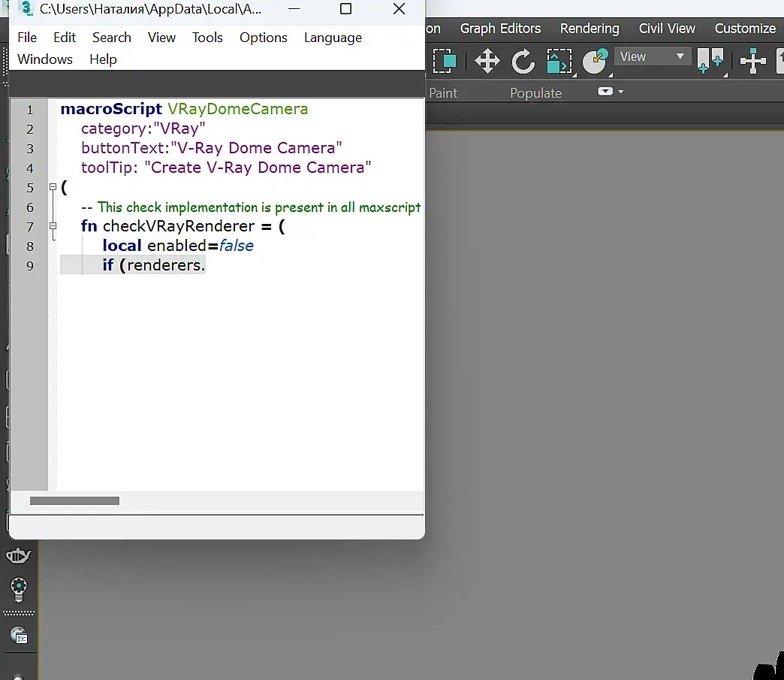Activate the Select and Place tool
Image resolution: width=784 pixels, height=680 pixels.
click(x=595, y=61)
